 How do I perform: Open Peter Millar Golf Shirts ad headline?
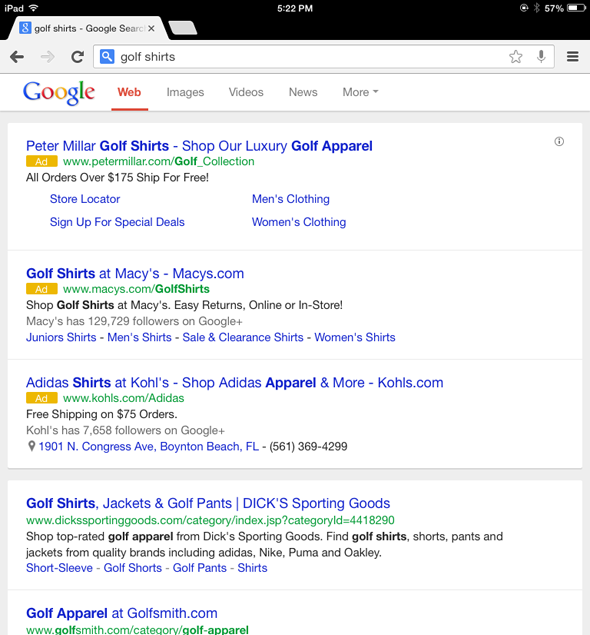tap(199, 146)
